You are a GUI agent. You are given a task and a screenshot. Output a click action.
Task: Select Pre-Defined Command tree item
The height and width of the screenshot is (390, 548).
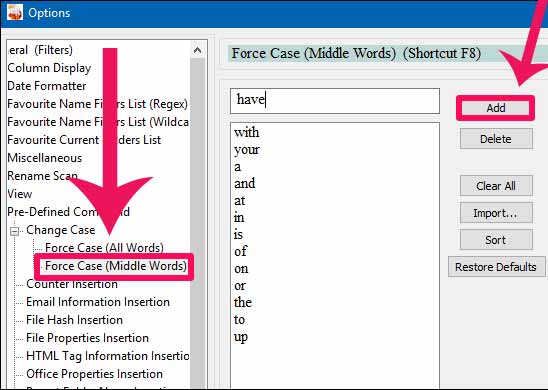click(x=68, y=212)
